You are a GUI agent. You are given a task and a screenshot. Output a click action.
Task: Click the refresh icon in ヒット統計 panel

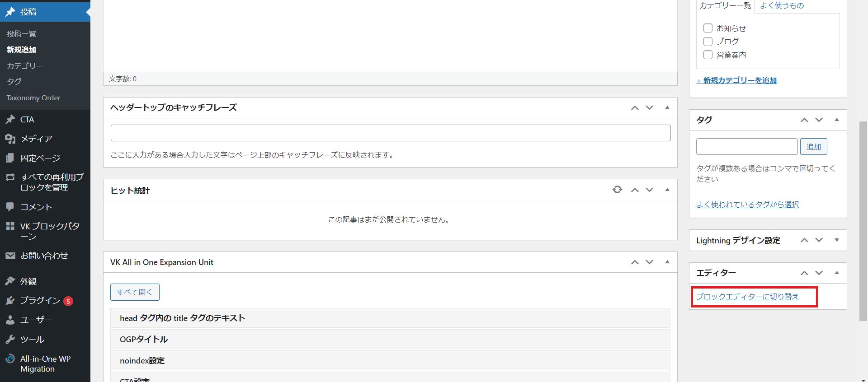(617, 190)
